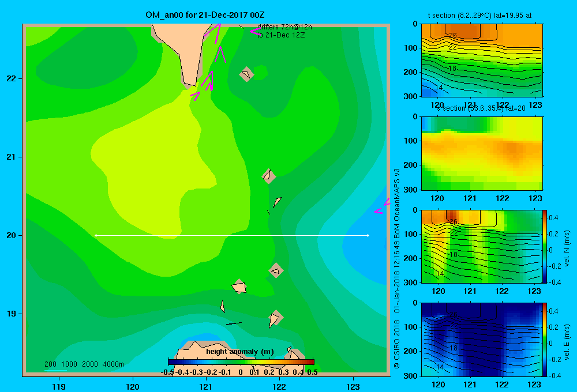Click the '200 1000 2000 4000m' depth legend

84,364
